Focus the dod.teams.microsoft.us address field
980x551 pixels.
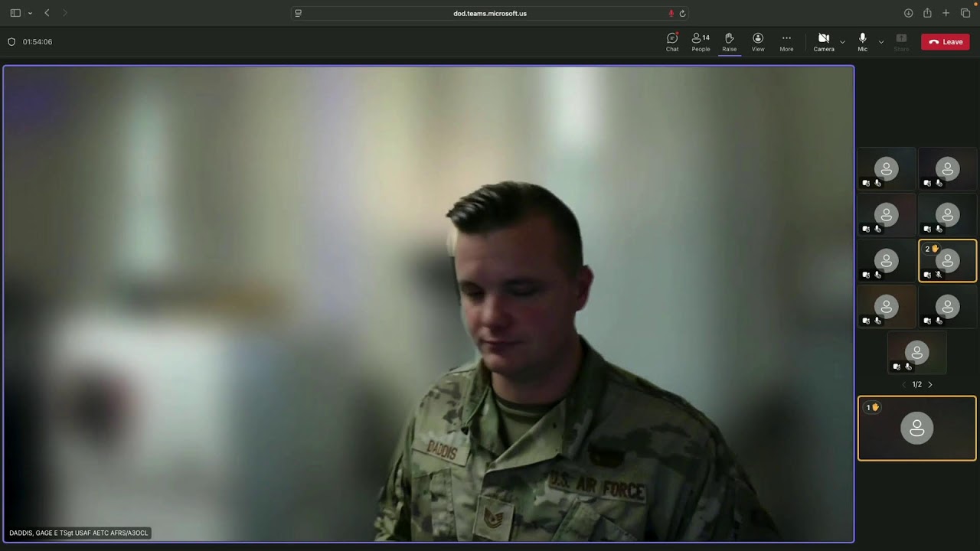tap(490, 13)
